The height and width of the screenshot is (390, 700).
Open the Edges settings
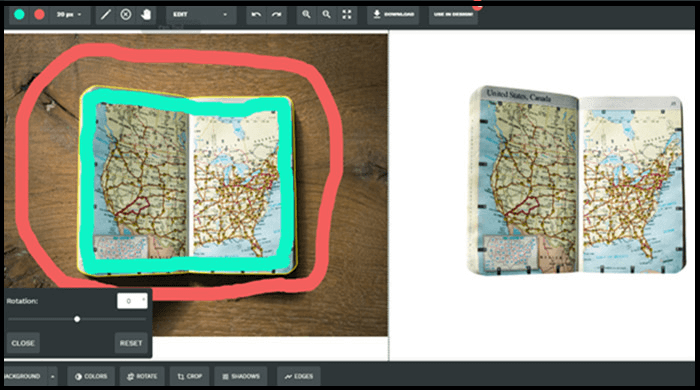pos(299,377)
